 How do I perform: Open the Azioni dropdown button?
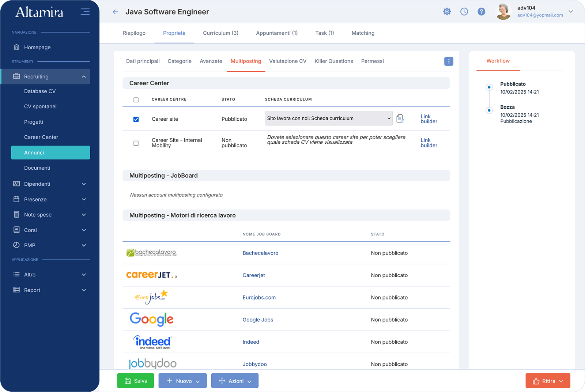coord(235,381)
